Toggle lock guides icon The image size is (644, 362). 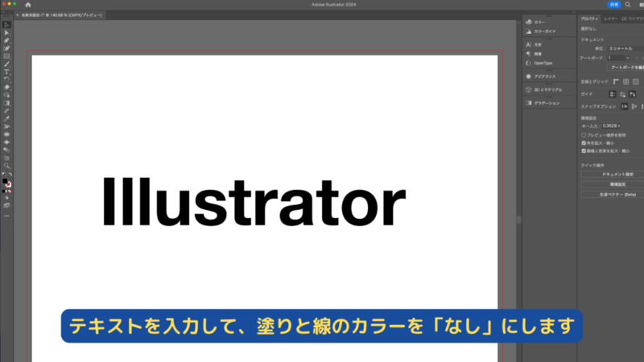[622, 94]
